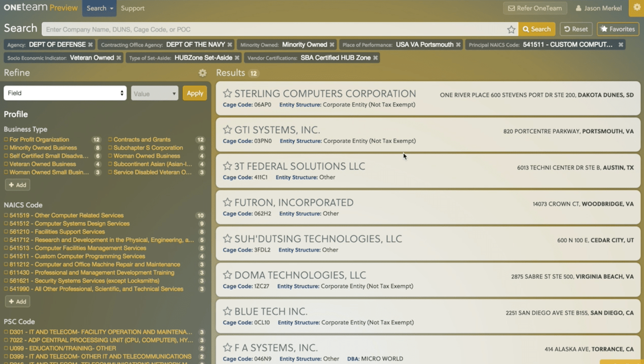644x364 pixels.
Task: Click the results count badge 12
Action: click(253, 73)
